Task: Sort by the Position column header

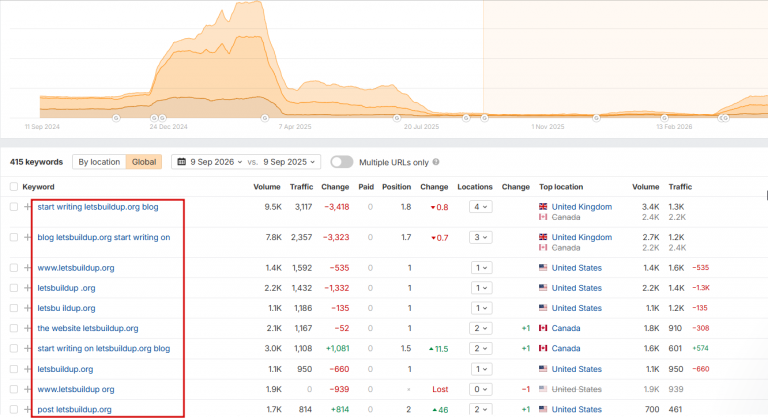Action: 396,187
